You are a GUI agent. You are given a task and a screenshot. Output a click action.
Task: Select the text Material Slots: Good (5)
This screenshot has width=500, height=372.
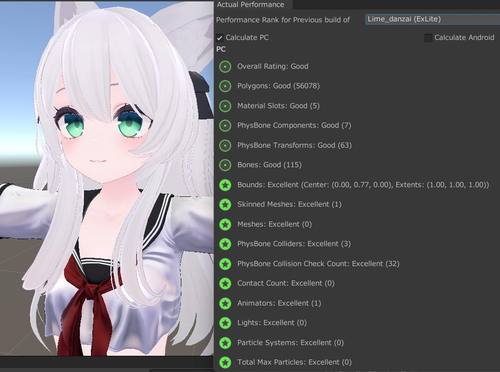[278, 106]
